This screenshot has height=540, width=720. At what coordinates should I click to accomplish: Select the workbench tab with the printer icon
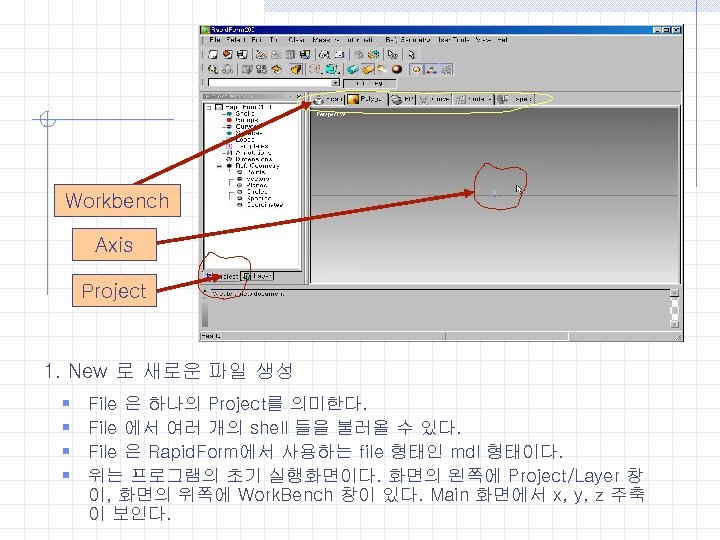403,99
